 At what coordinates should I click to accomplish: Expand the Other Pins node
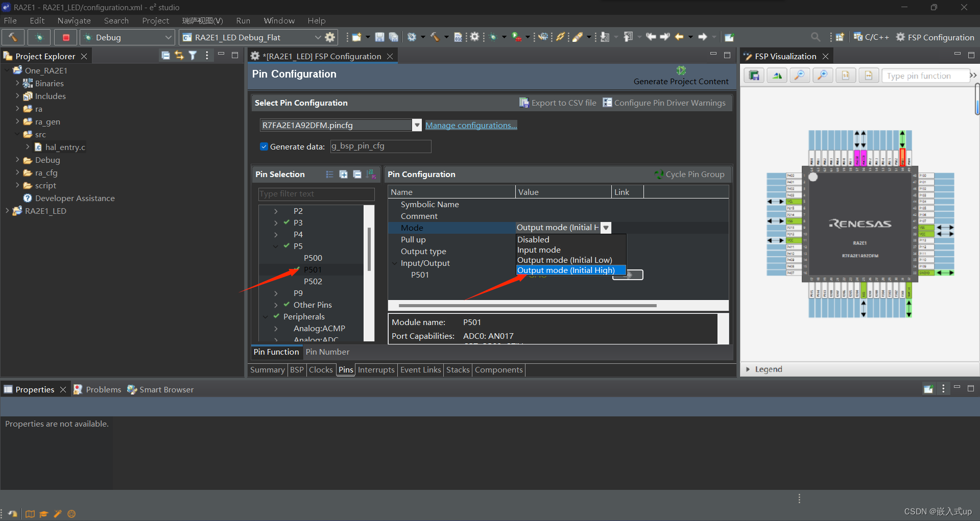[276, 305]
